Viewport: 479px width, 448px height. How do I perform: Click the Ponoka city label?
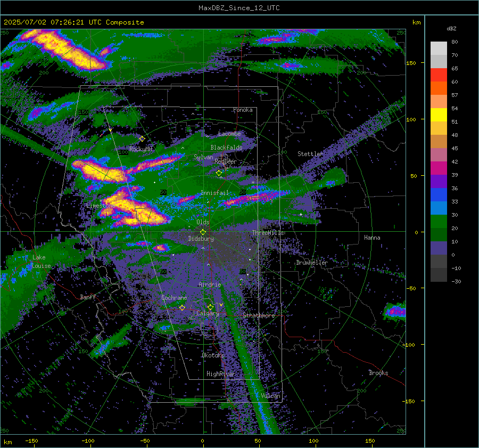243,110
